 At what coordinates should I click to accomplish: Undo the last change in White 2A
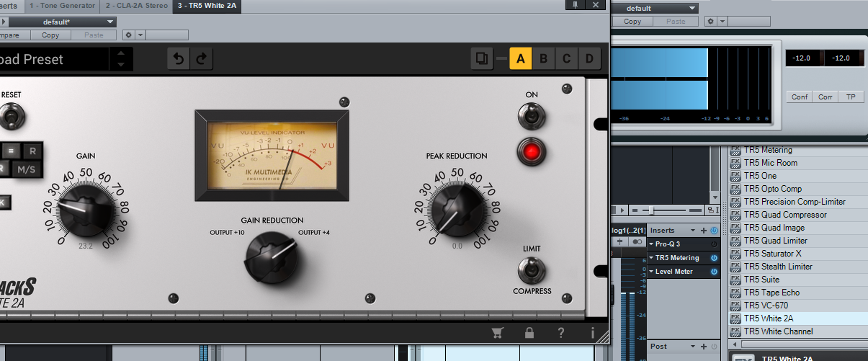click(x=179, y=59)
